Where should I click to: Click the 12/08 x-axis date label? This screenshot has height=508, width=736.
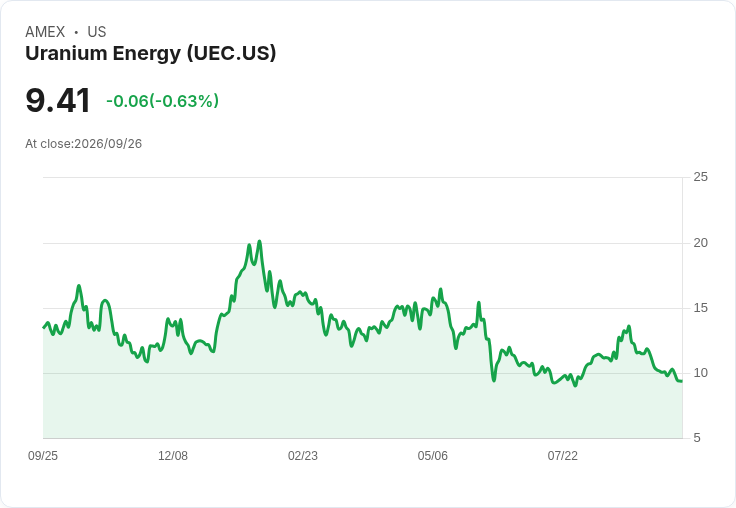click(x=173, y=455)
